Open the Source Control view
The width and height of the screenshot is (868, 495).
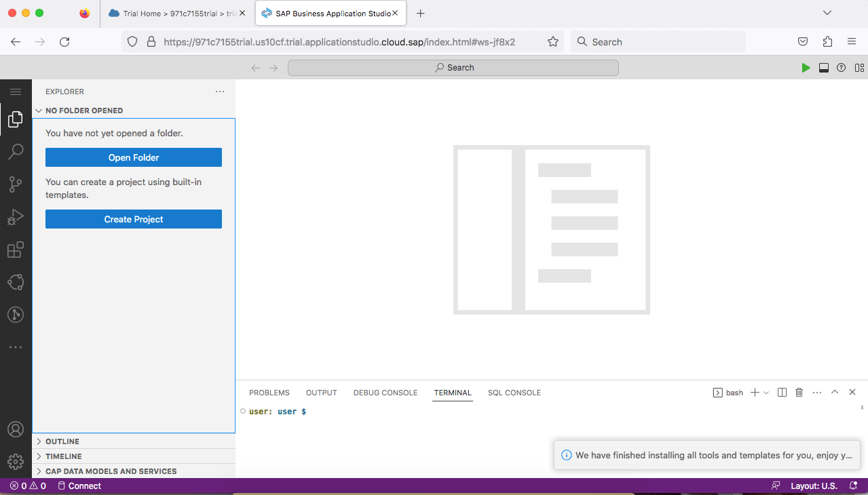(x=16, y=184)
